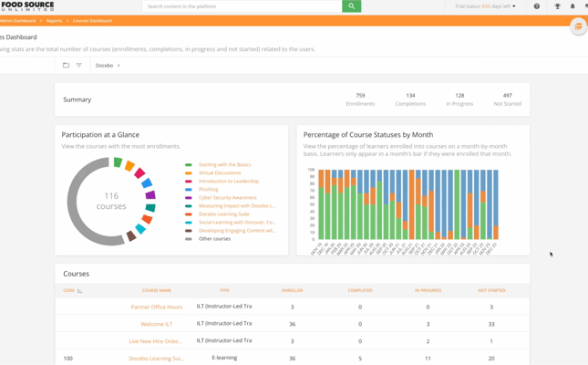
Task: Click Not Started value 33 for Welcome ILT
Action: [x=491, y=324]
